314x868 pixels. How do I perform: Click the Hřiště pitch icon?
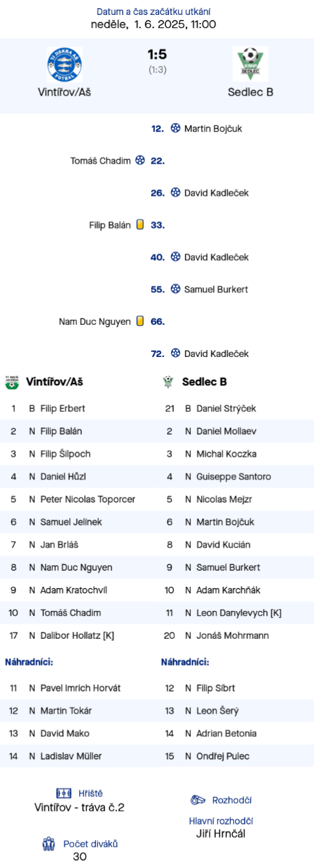click(64, 793)
